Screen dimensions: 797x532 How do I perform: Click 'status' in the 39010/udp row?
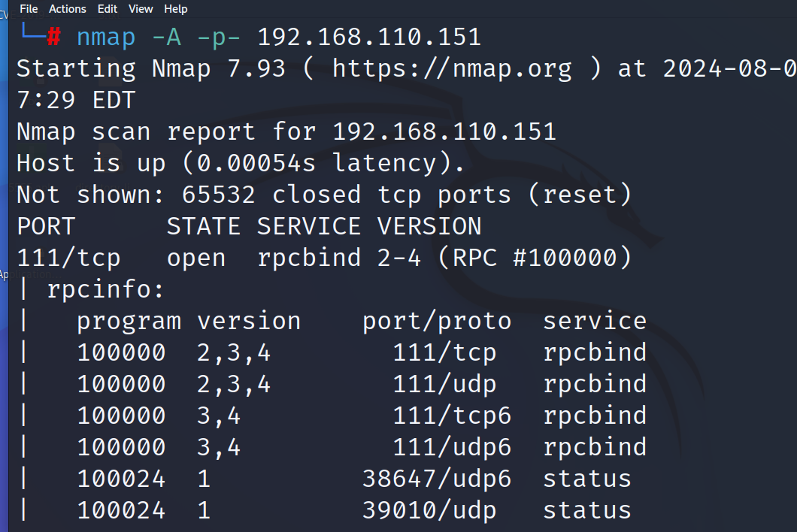point(587,511)
